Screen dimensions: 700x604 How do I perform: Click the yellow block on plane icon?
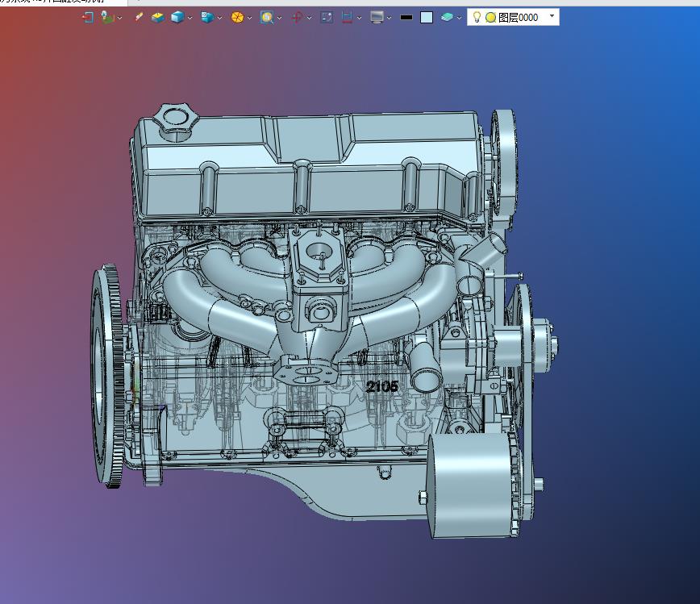(x=157, y=17)
